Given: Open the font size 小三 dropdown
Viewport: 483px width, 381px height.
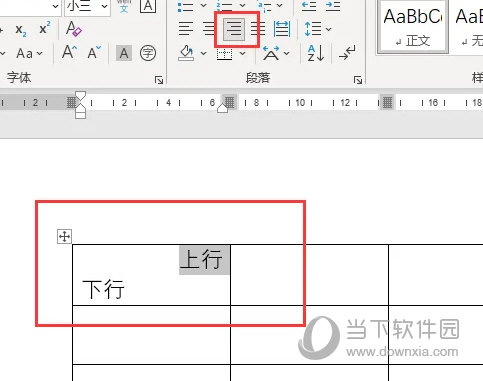Looking at the screenshot, I should 104,6.
